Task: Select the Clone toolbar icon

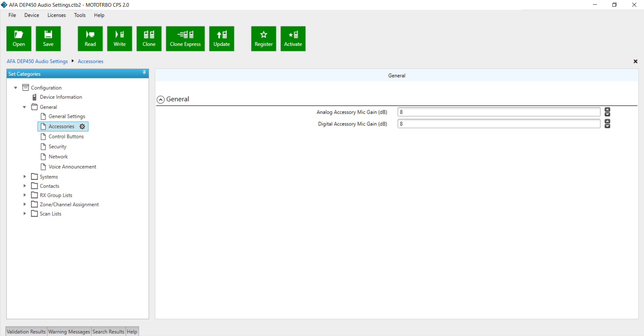Action: [x=149, y=39]
